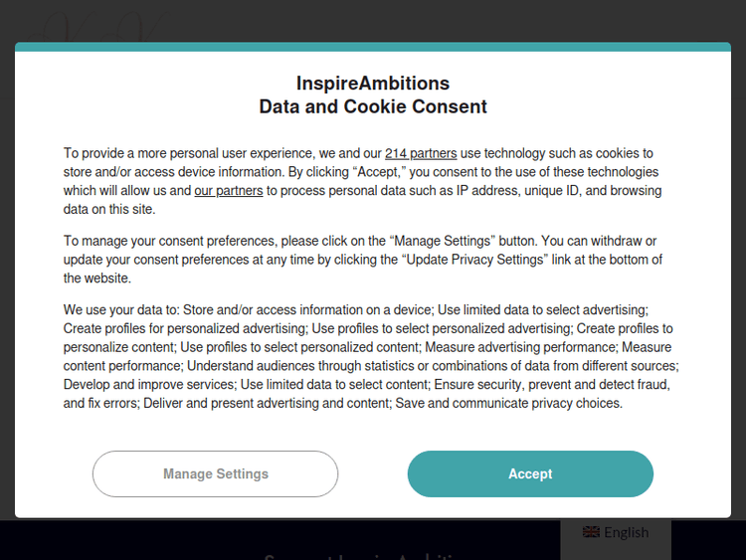Open Manage Settings for cookie preferences

click(216, 473)
